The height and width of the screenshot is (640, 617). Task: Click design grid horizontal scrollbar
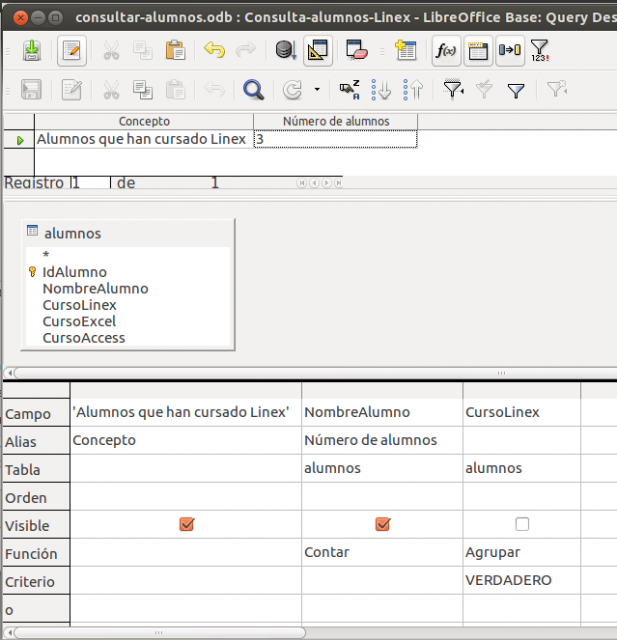[159, 633]
